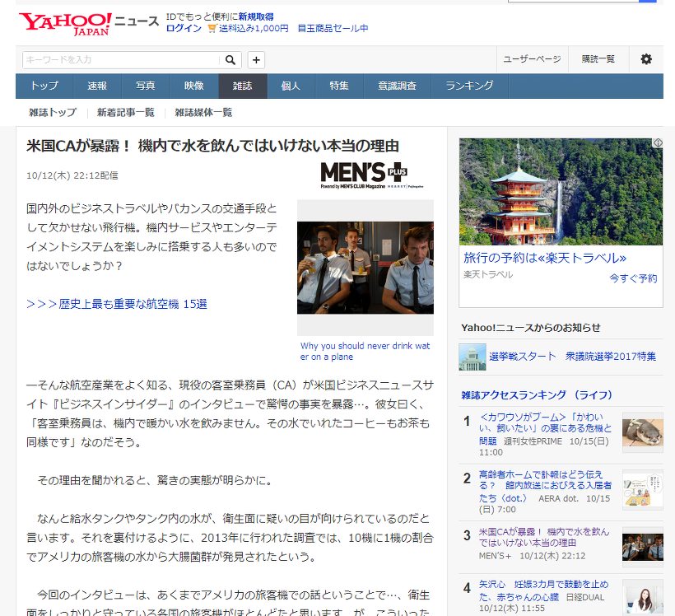Viewport: 675px width, 616px height.
Task: Click the shopping cart icon near 送料込み1,000円
Action: pos(212,28)
